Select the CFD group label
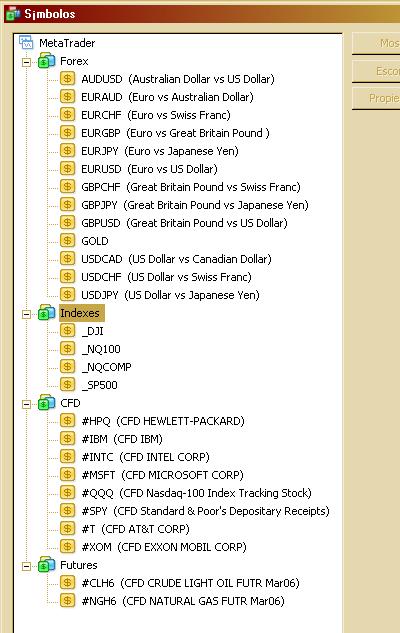 click(70, 403)
